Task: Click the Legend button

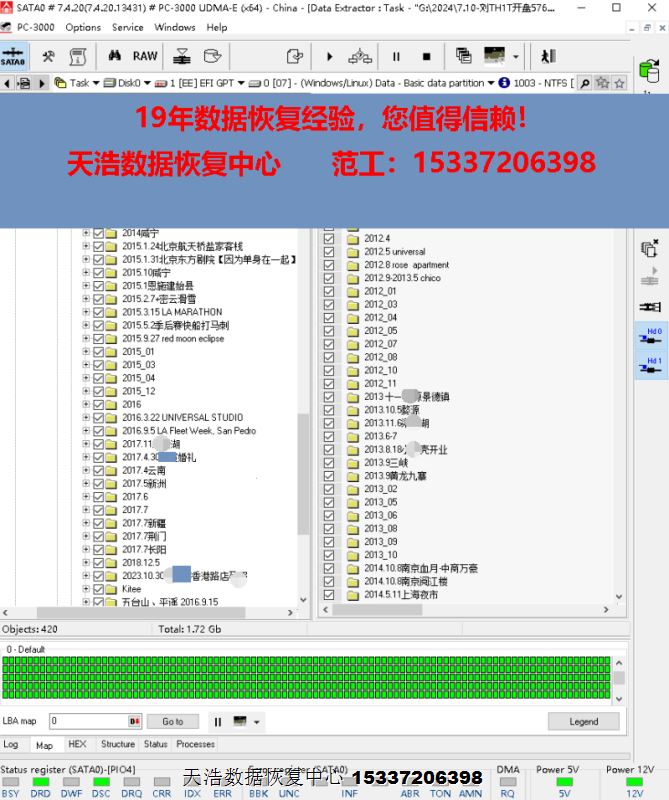Action: click(584, 721)
